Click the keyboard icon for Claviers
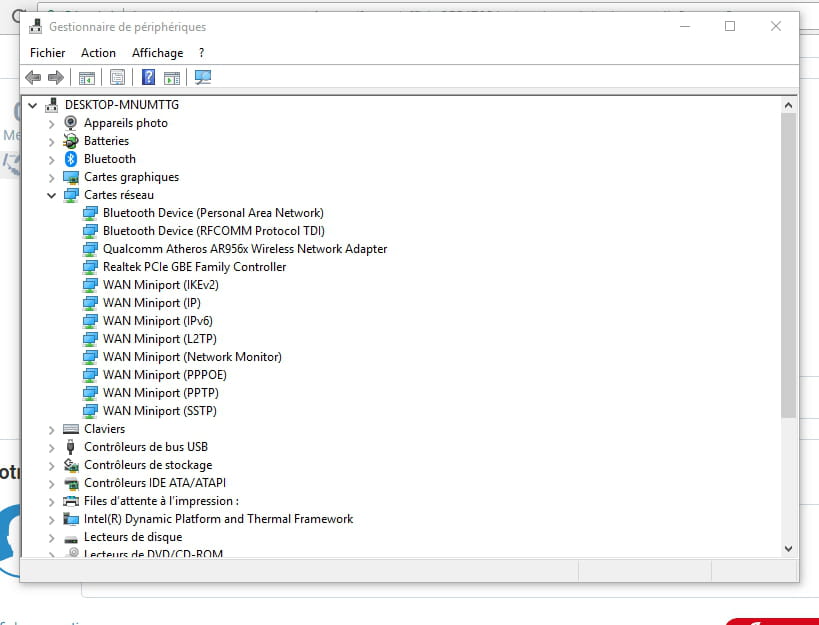This screenshot has width=819, height=625. [71, 429]
